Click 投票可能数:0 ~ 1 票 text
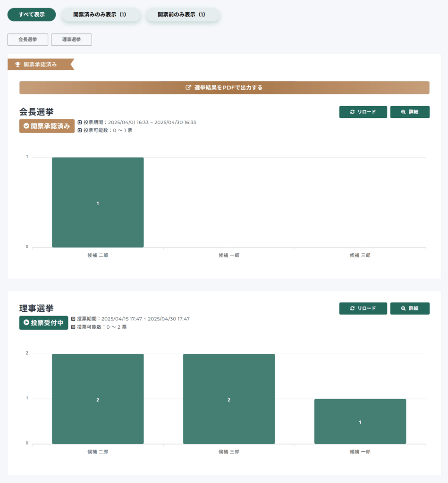 (108, 130)
